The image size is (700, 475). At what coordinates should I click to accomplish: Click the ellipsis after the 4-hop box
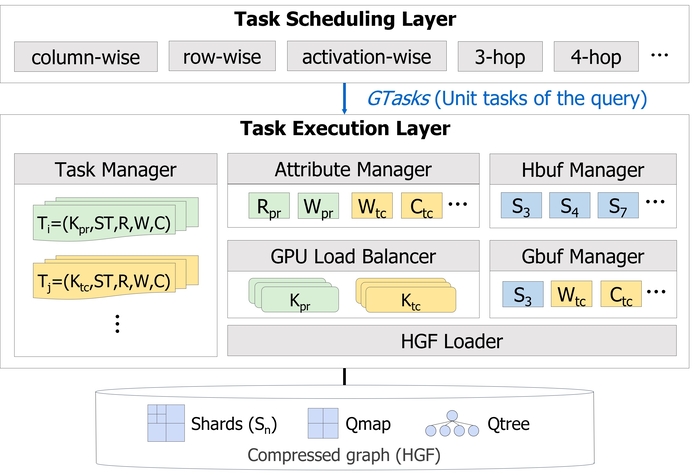[x=659, y=57]
